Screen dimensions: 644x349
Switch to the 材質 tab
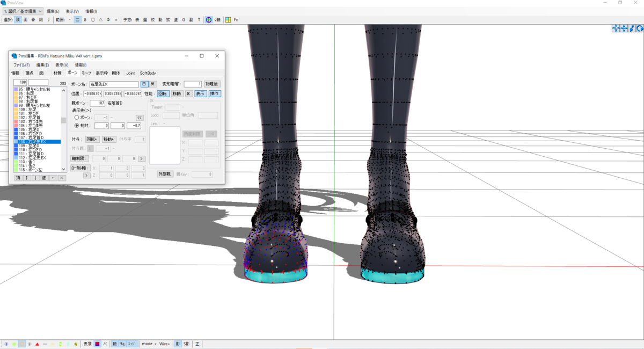pos(57,73)
